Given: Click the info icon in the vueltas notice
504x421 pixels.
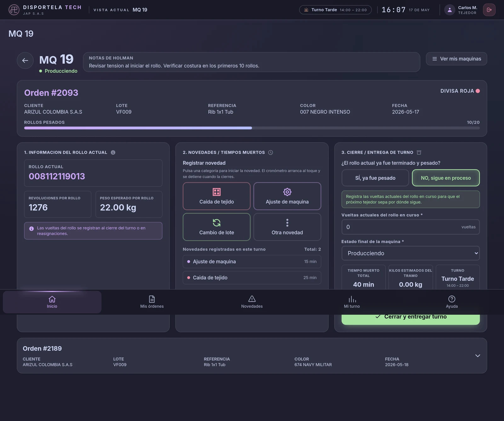Looking at the screenshot, I should (x=31, y=229).
